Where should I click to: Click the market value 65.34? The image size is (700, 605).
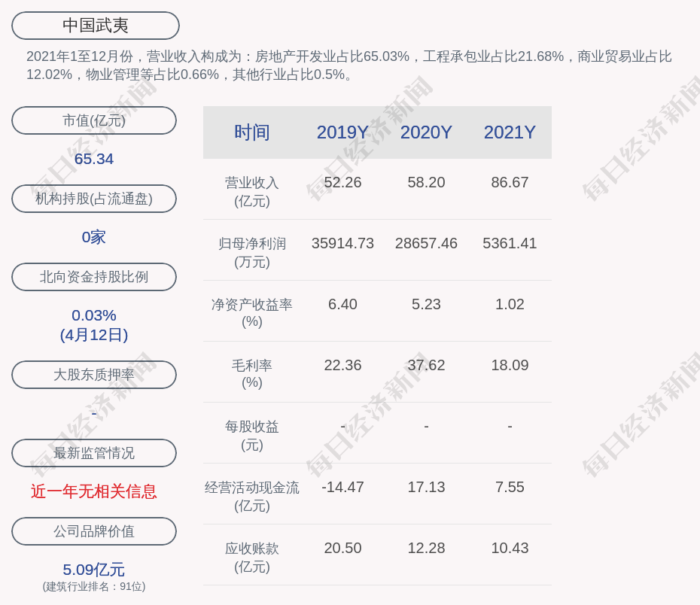(x=94, y=159)
